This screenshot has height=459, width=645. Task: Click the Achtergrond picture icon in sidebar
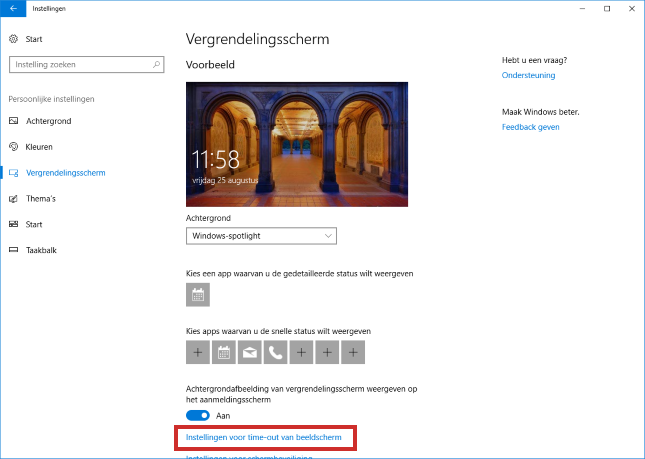[x=14, y=121]
